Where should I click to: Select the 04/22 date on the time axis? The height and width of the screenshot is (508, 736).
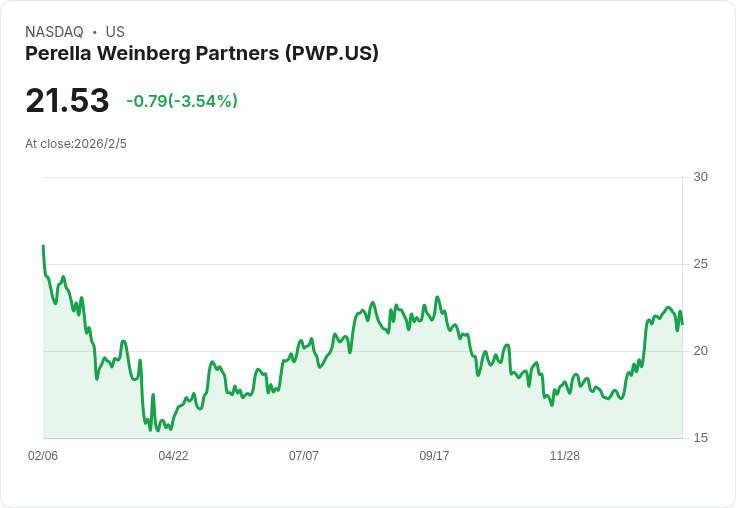click(173, 456)
